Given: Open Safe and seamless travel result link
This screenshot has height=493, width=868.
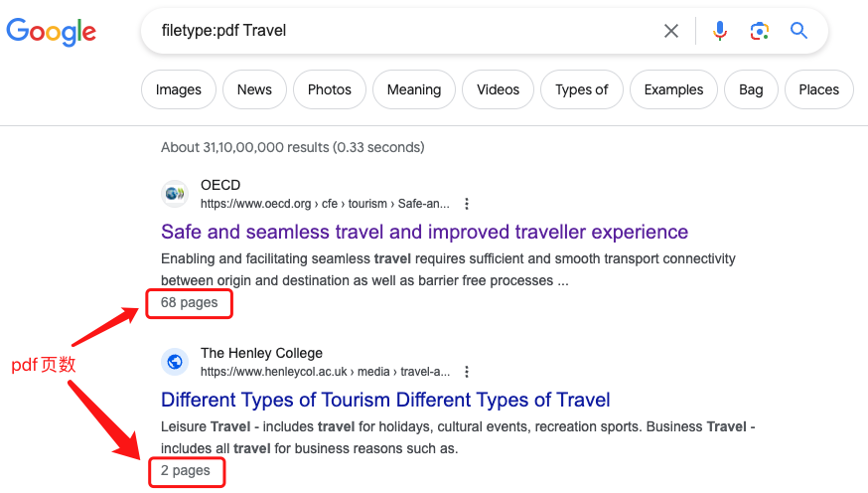Looking at the screenshot, I should [x=424, y=232].
